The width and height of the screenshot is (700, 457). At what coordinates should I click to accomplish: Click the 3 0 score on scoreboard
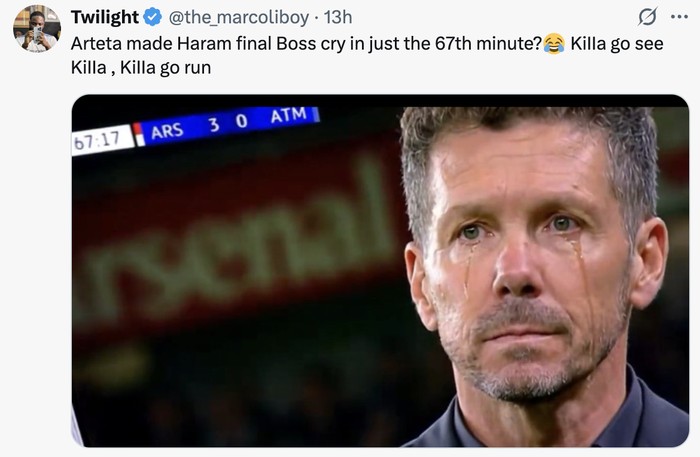click(x=227, y=123)
